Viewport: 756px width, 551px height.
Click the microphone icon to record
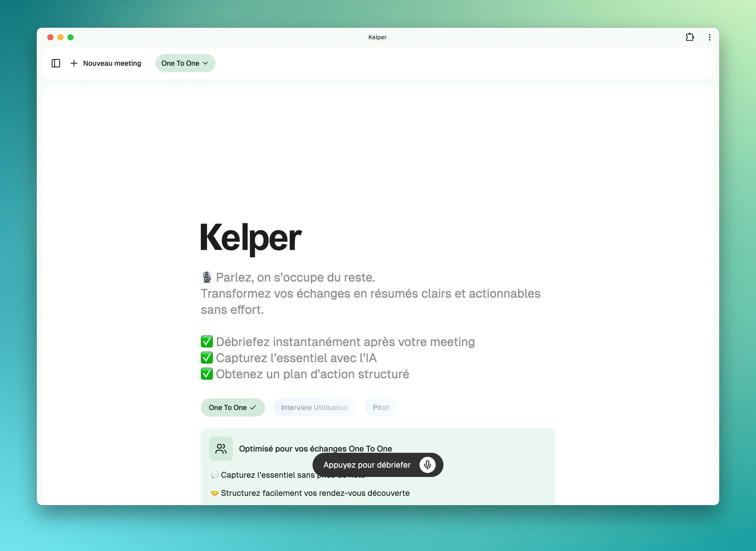point(427,465)
